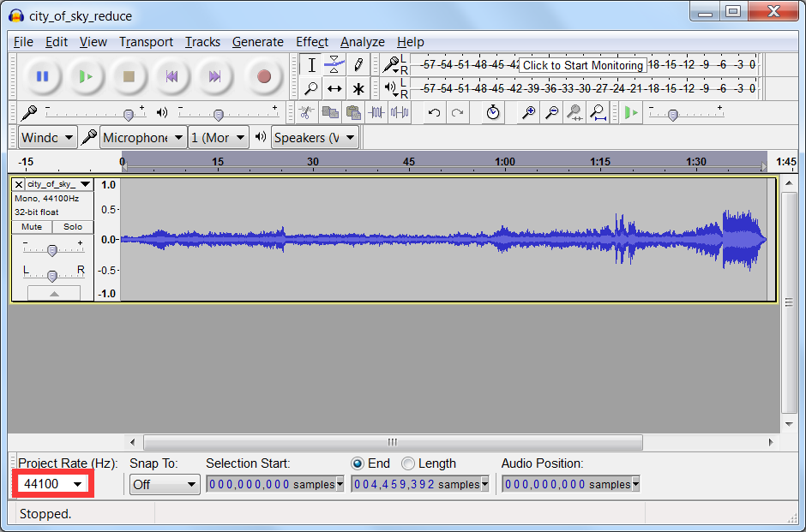Viewport: 806px width, 532px height.
Task: Close the track with X button
Action: click(x=19, y=184)
